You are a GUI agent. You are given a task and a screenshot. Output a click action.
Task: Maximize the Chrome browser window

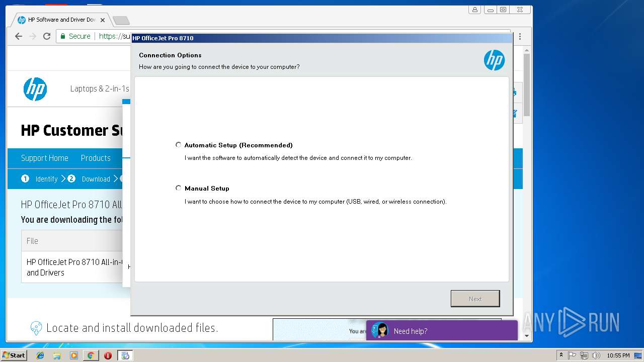point(503,10)
